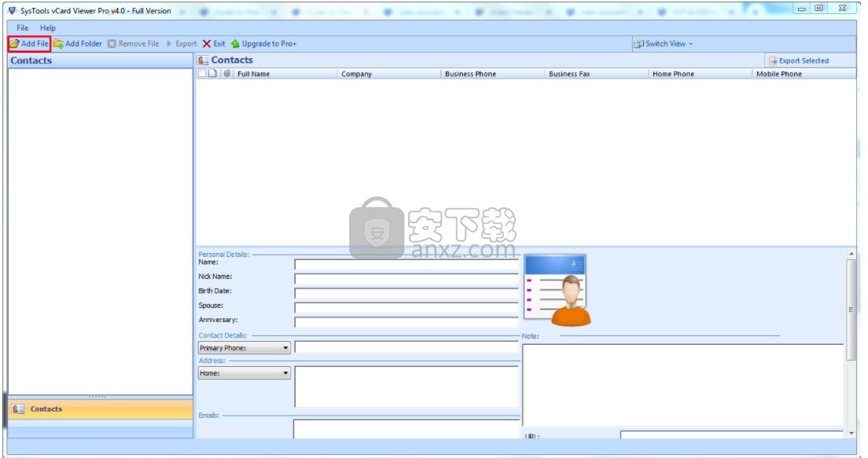
Task: Click the SysTools shield icon in the title bar
Action: [x=12, y=10]
